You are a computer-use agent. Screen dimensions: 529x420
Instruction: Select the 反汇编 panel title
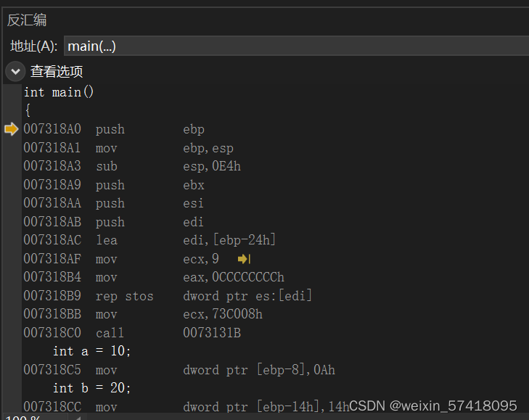pos(27,20)
